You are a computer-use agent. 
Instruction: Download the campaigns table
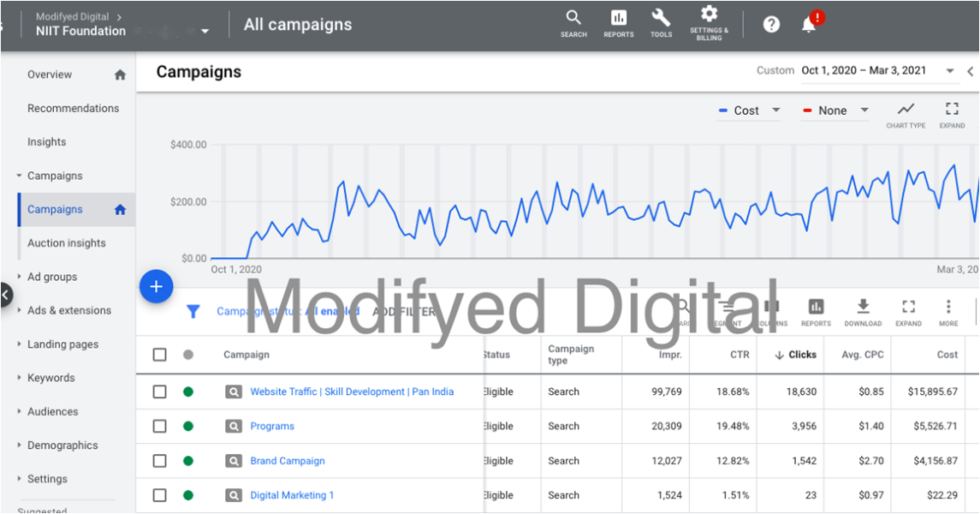[x=863, y=312]
